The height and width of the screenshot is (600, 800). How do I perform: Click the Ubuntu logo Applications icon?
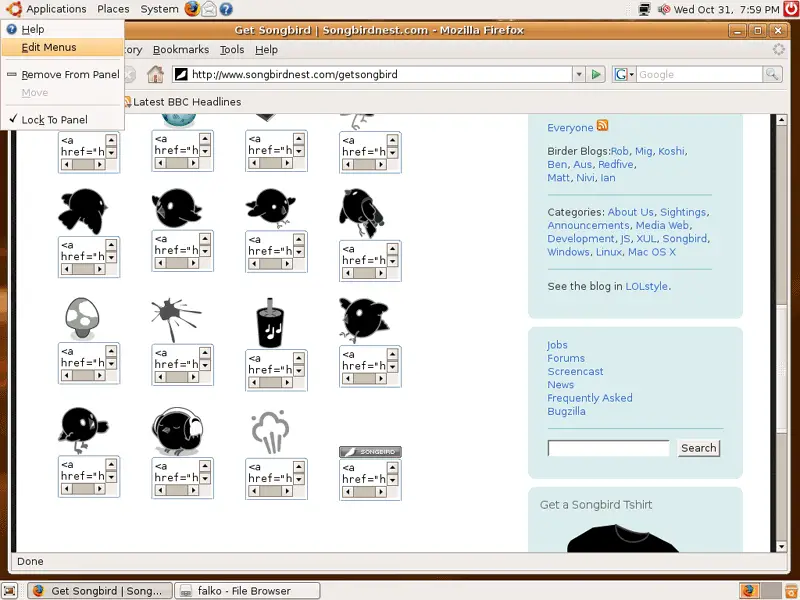pyautogui.click(x=14, y=9)
